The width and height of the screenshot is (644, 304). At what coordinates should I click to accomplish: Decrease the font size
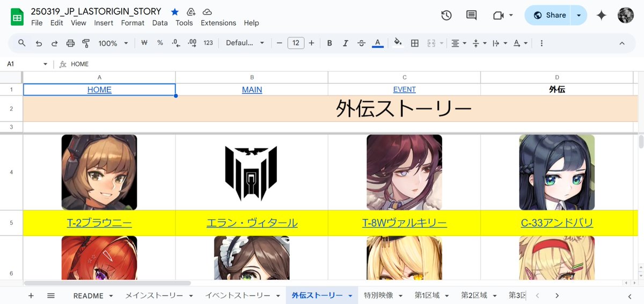point(279,43)
